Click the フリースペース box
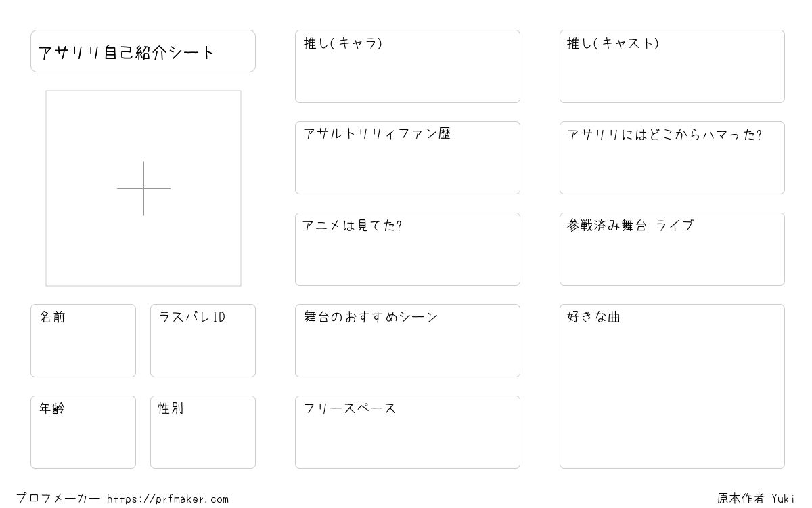The image size is (812, 508). (x=407, y=432)
